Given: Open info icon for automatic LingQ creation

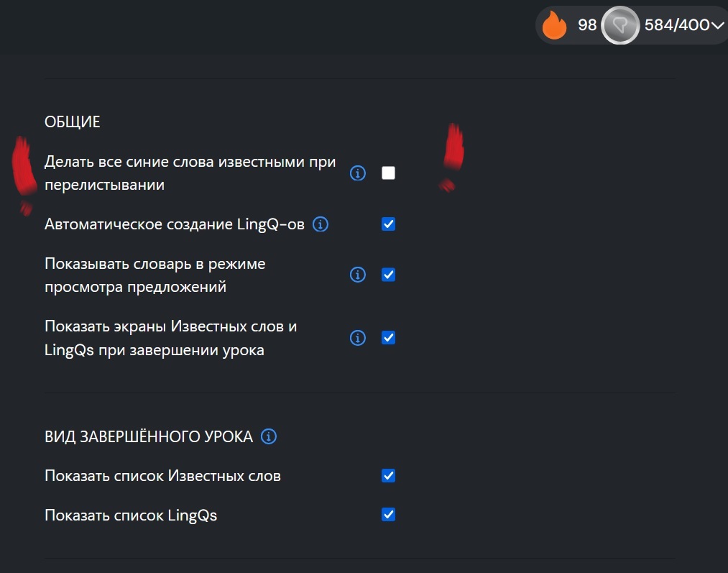Looking at the screenshot, I should click(321, 224).
